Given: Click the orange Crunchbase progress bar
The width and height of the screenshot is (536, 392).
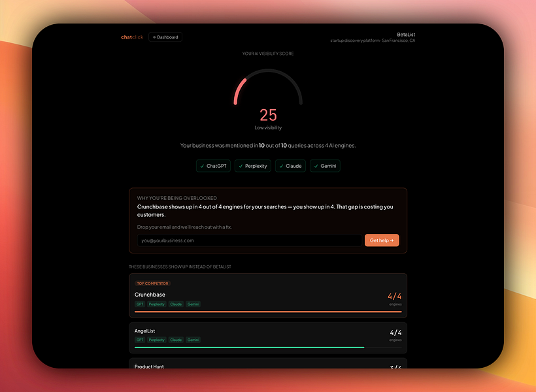Looking at the screenshot, I should (x=268, y=312).
